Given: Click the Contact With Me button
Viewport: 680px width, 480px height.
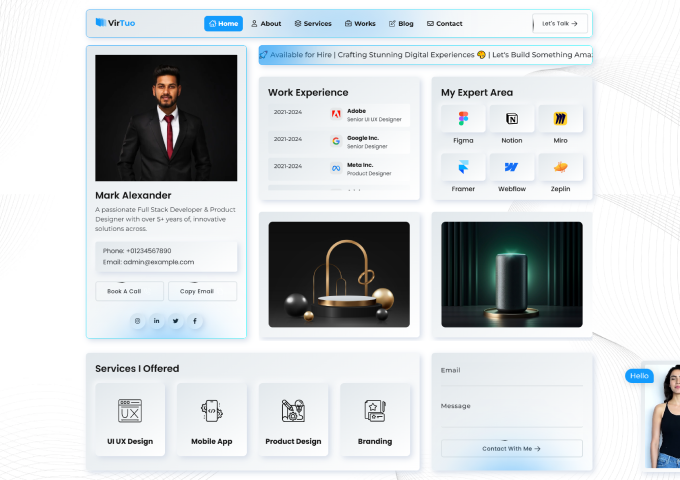Looking at the screenshot, I should 511,449.
